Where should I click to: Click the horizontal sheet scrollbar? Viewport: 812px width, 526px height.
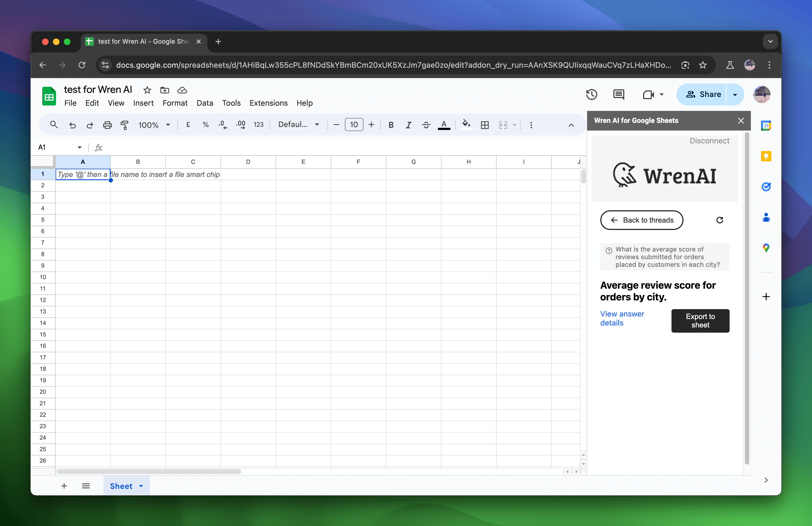149,472
